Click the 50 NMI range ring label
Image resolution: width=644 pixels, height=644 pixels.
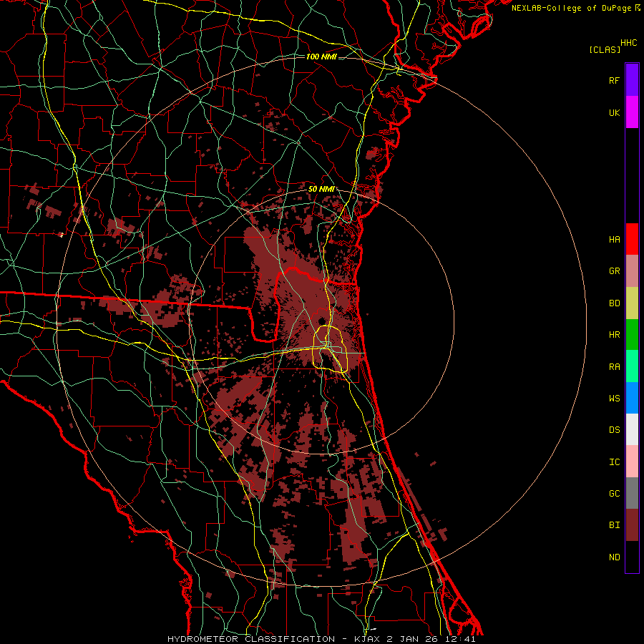321,189
